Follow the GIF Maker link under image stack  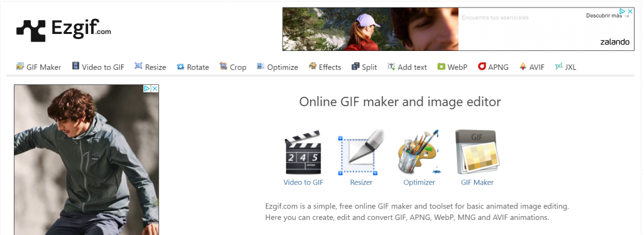point(477,182)
